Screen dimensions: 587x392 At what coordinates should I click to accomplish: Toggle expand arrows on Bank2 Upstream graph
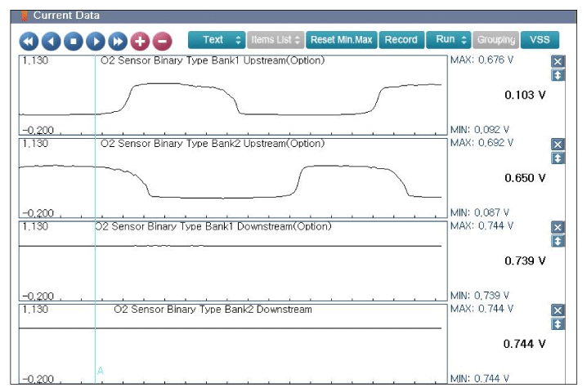[558, 158]
